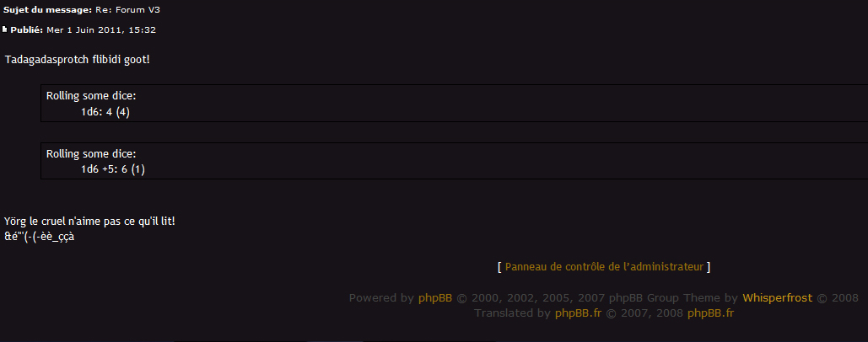The height and width of the screenshot is (342, 868).
Task: Click the Translated by footer text
Action: pos(512,313)
